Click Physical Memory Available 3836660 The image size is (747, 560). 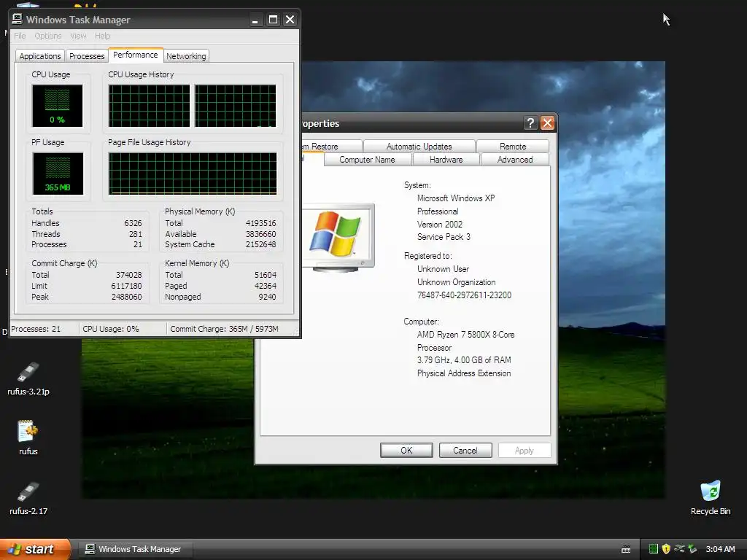pyautogui.click(x=260, y=234)
